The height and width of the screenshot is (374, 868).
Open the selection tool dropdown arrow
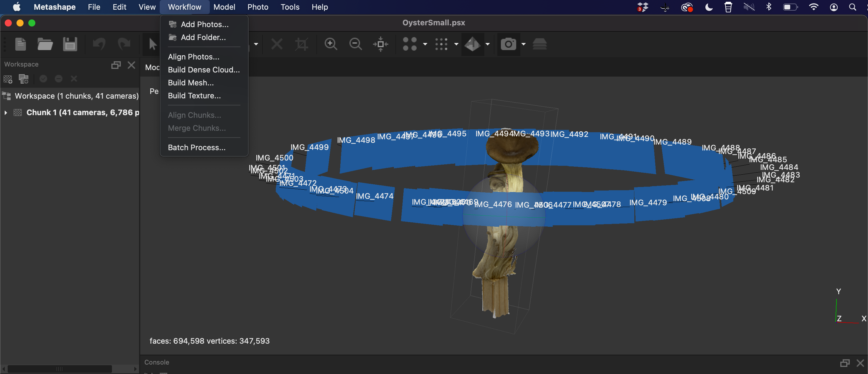[256, 44]
